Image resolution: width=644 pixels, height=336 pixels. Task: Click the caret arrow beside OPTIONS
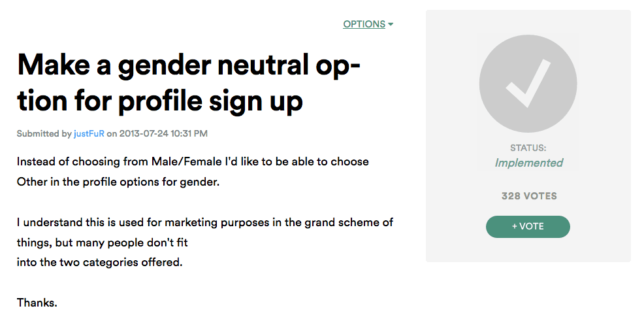tap(391, 24)
